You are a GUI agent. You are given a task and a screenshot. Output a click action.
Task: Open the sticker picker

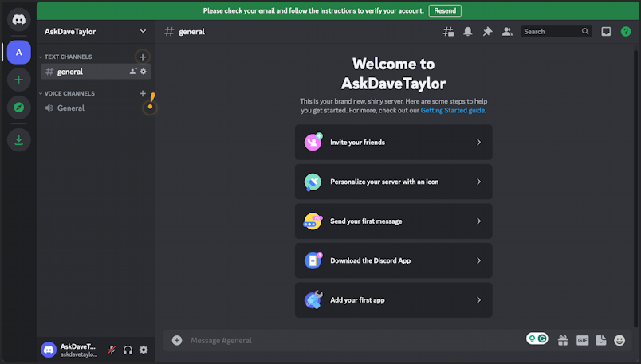pos(601,340)
